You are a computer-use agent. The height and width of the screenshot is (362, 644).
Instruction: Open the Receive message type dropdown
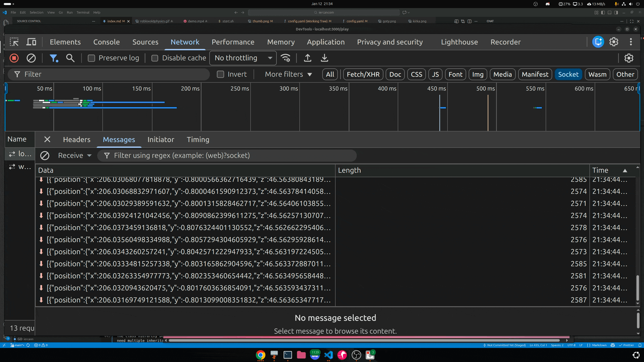(x=75, y=156)
